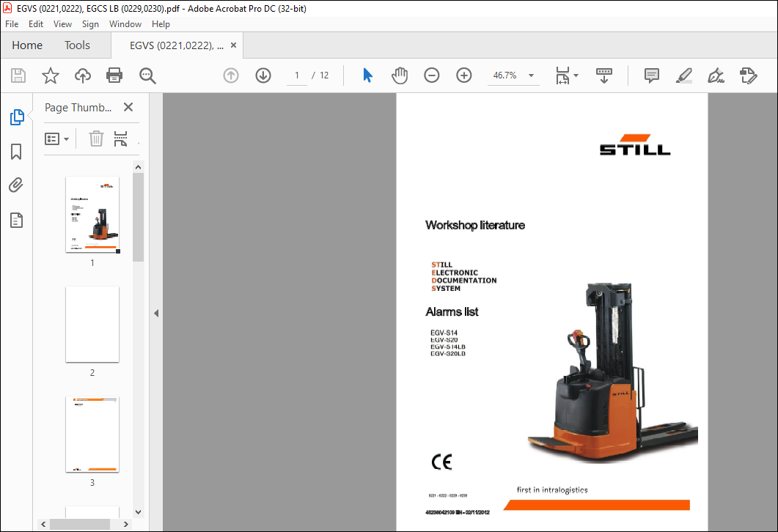The image size is (778, 532).
Task: Print the document with printer icon
Action: pyautogui.click(x=114, y=75)
